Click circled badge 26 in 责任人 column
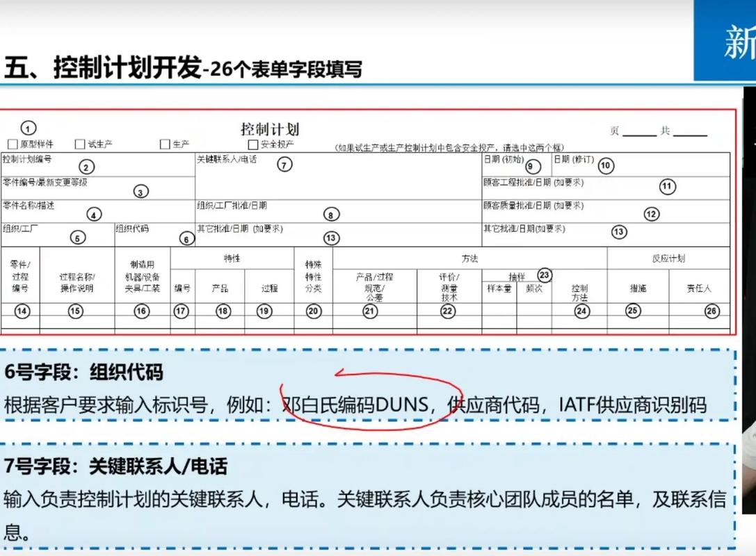Viewport: 756px width, 556px height. [x=711, y=311]
